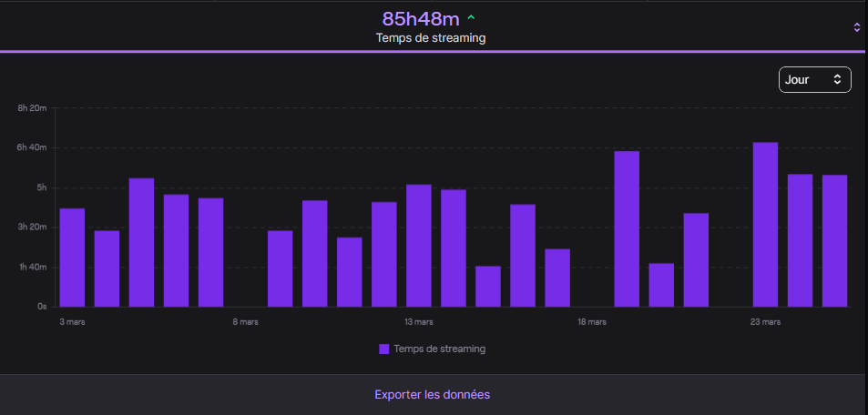Select the bar for 24 mars
This screenshot has width=868, height=415.
[800, 240]
